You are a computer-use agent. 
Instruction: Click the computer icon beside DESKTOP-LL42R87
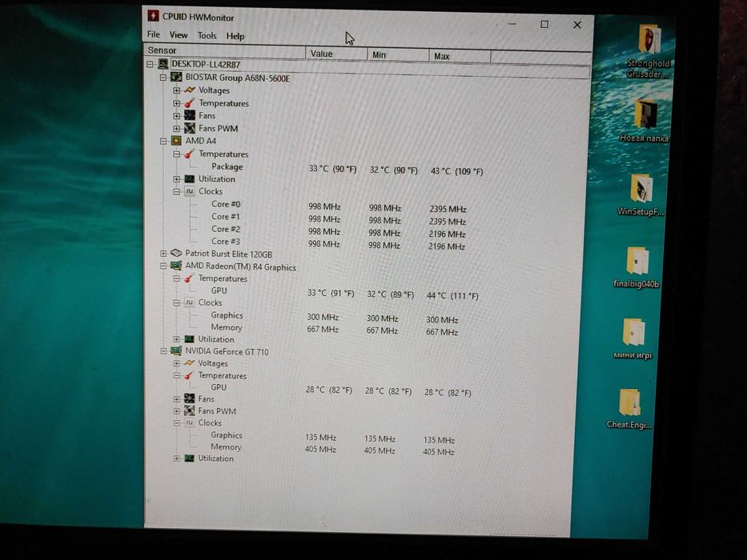(163, 64)
